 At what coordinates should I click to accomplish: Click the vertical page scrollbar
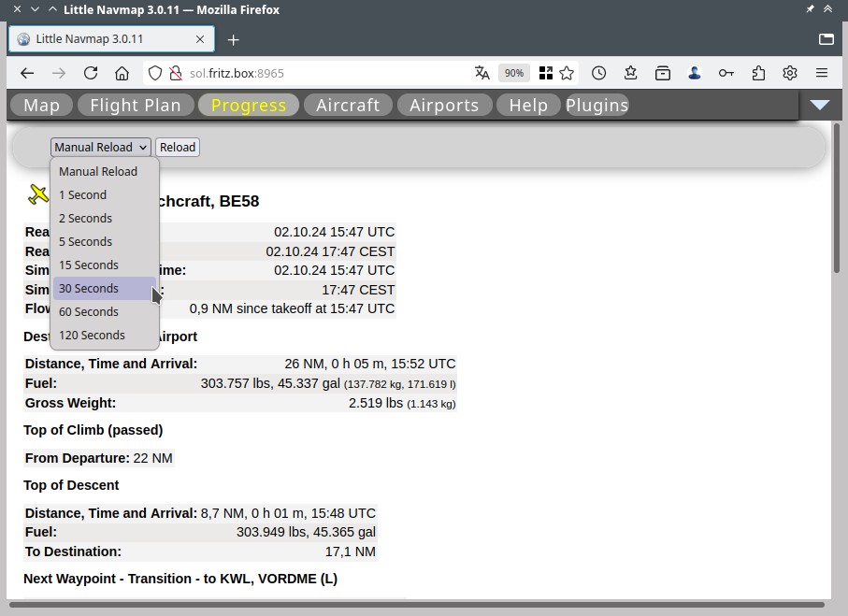coord(837,198)
